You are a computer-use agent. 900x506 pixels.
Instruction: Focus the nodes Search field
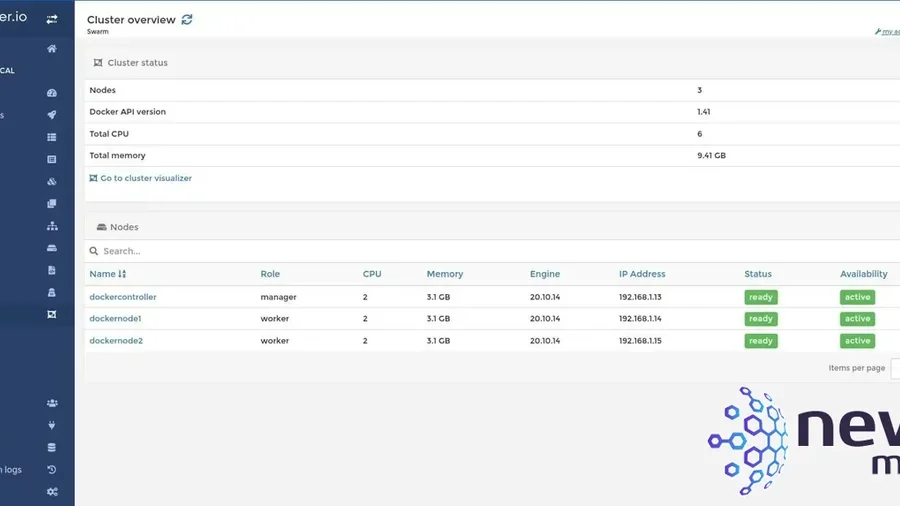[494, 251]
